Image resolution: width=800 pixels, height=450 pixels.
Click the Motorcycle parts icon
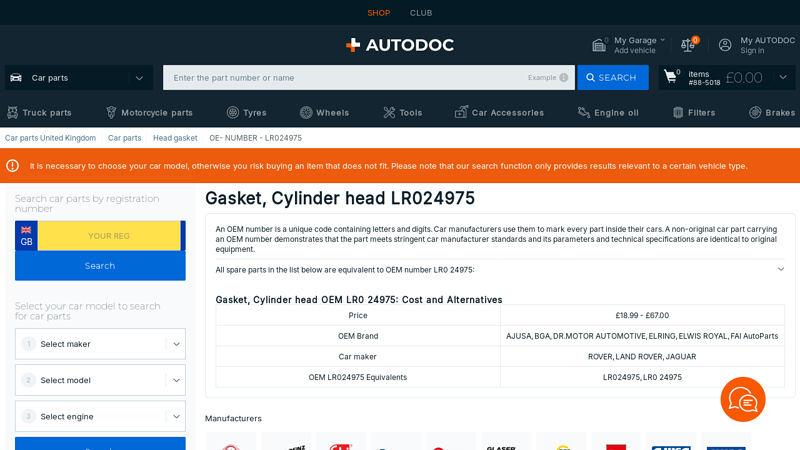(111, 112)
